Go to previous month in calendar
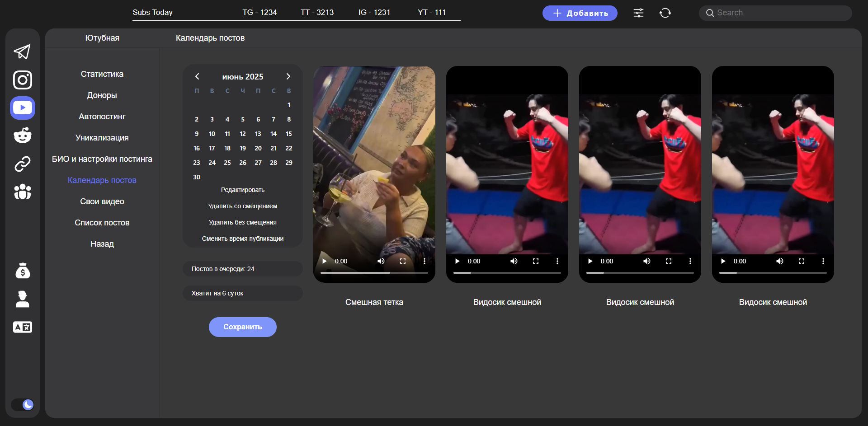The width and height of the screenshot is (868, 426). [197, 77]
